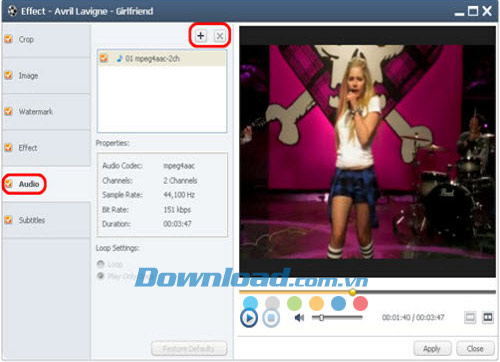Open the Watermark tab

(46, 112)
